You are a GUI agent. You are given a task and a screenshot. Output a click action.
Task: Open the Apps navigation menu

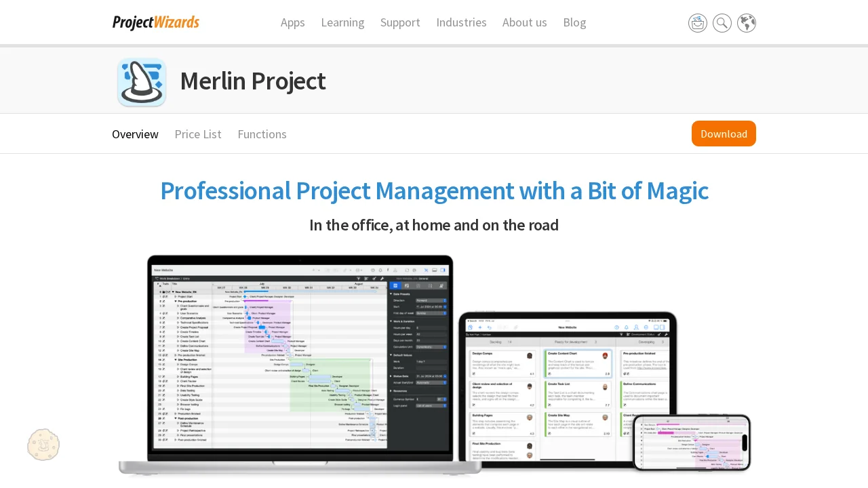pos(293,22)
